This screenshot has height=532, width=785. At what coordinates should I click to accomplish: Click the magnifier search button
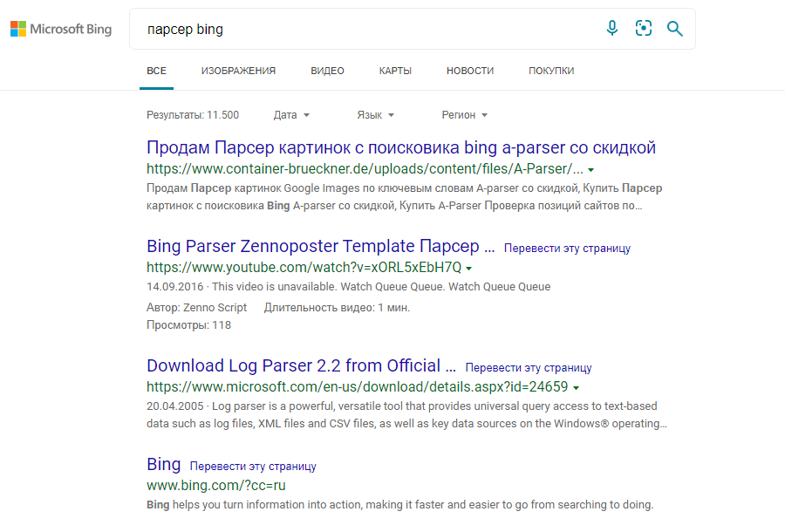point(674,29)
